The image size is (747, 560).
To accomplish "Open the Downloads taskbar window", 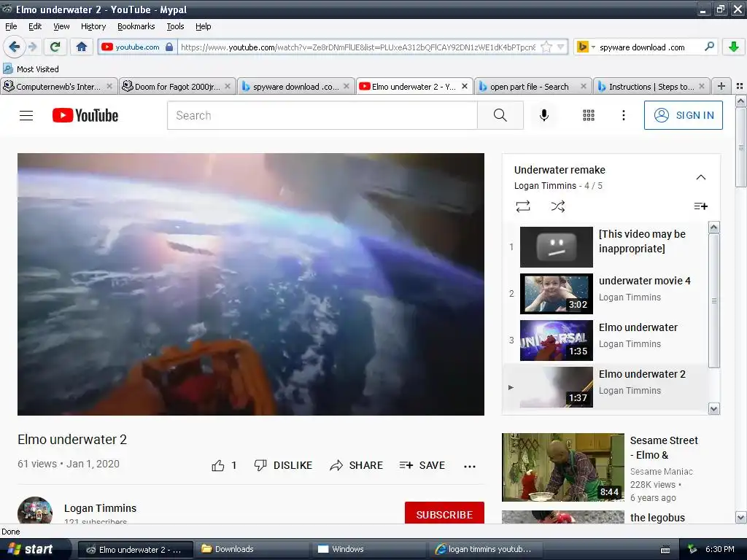I will point(252,549).
